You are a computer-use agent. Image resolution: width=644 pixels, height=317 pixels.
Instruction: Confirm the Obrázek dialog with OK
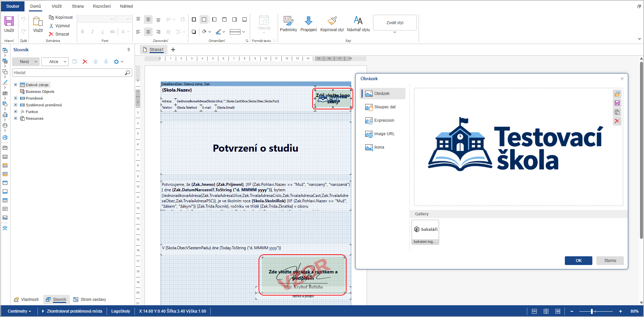579,261
